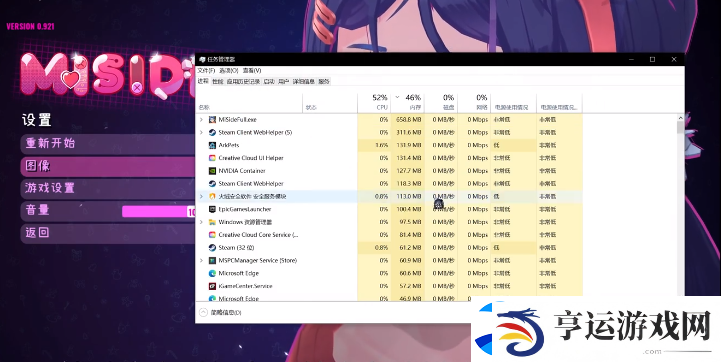
Task: Sort processes by the CPU column header
Action: coord(374,102)
